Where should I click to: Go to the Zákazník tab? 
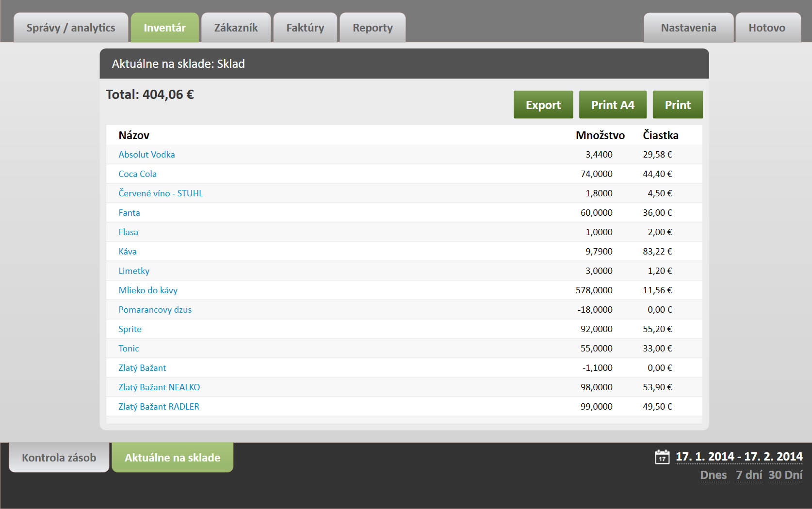click(x=236, y=28)
